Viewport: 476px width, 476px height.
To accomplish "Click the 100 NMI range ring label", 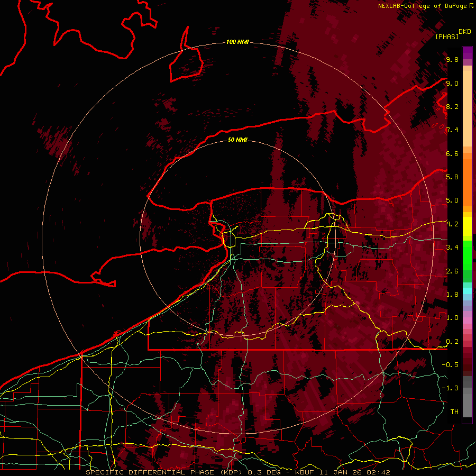I will tap(237, 42).
